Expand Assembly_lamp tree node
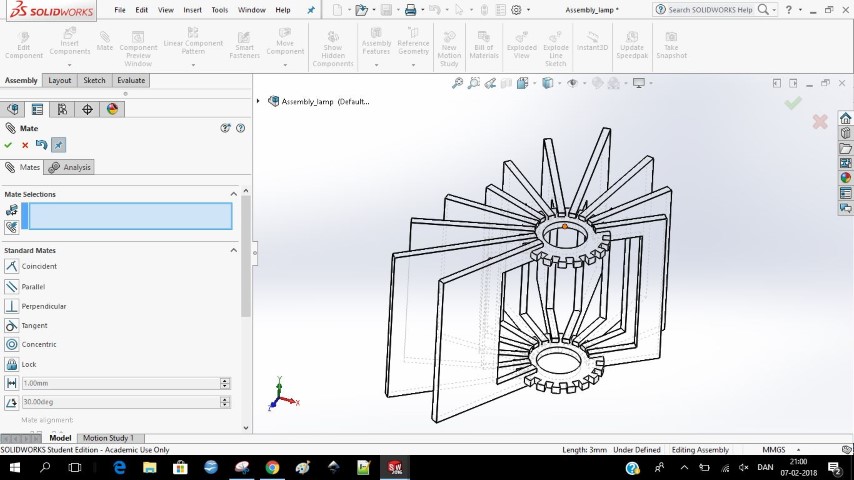Viewport: 854px width, 480px height. tap(258, 101)
